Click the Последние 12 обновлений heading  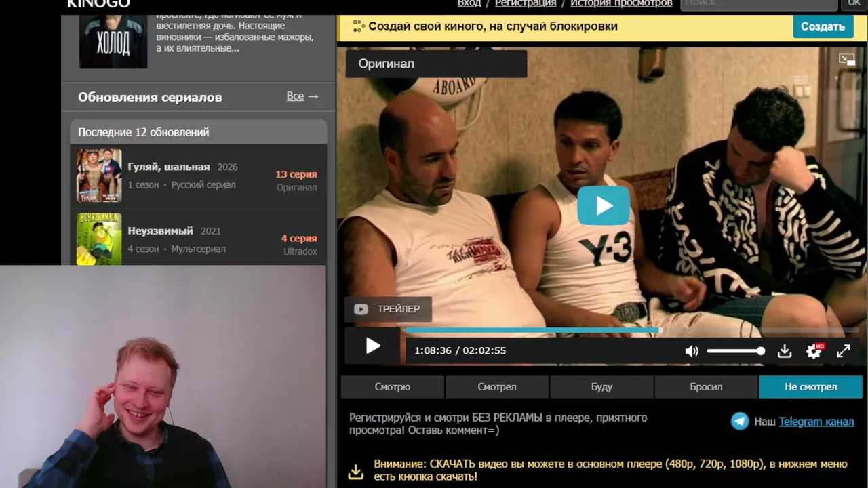pos(144,132)
